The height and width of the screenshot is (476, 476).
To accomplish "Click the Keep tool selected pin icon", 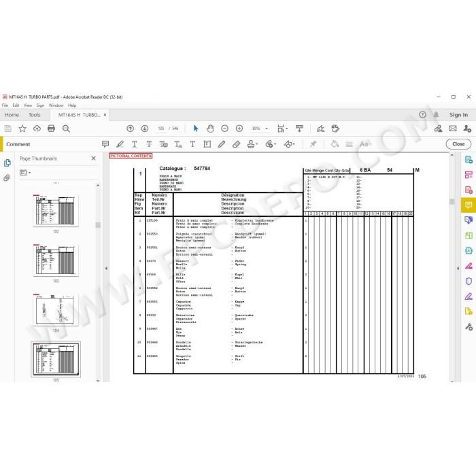I will pos(313,144).
